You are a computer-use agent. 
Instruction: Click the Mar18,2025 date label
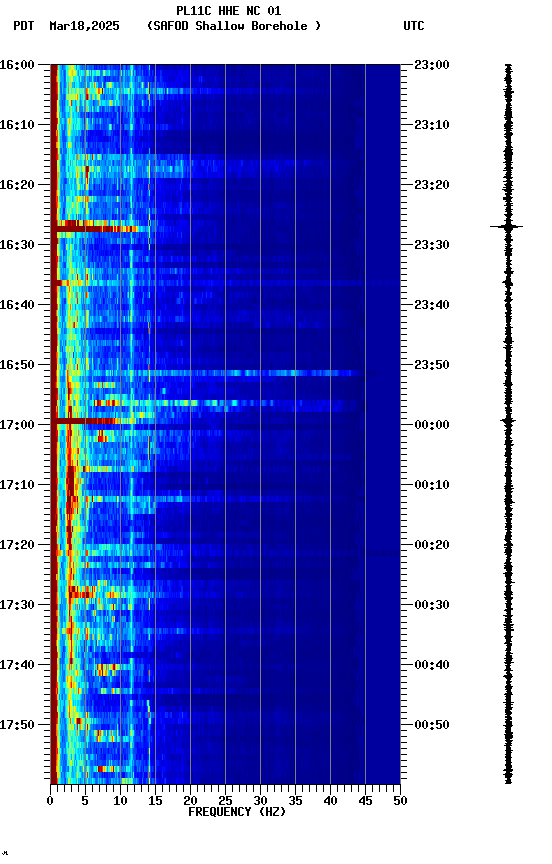[84, 26]
